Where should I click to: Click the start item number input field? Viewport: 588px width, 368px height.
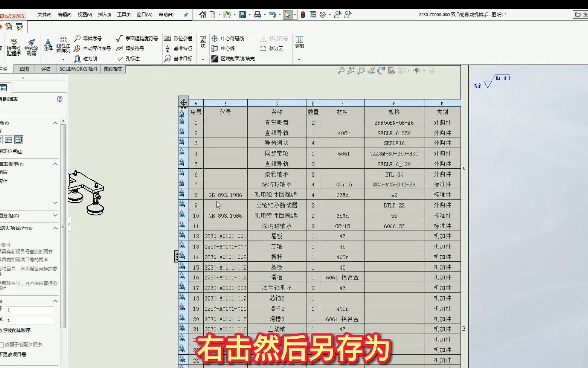[30, 310]
